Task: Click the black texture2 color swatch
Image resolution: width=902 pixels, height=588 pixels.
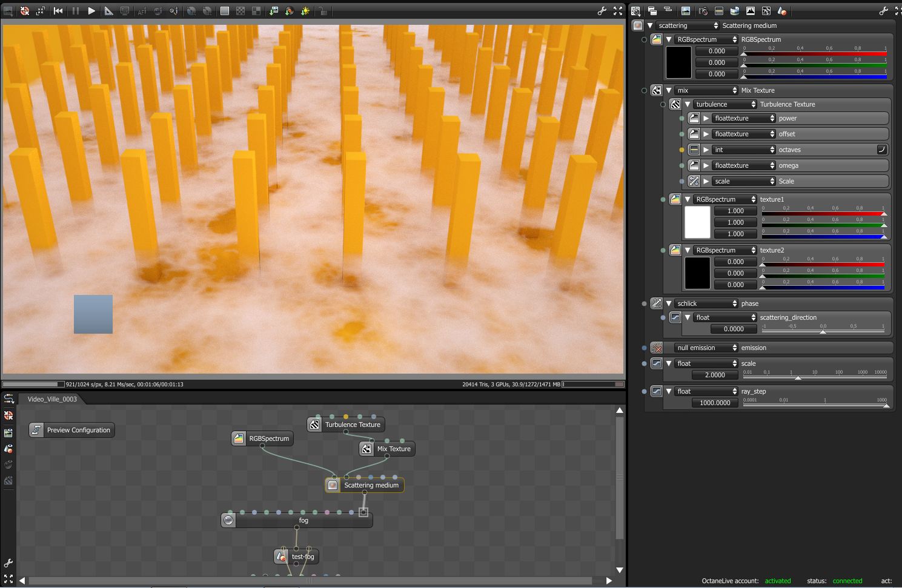Action: click(x=697, y=273)
